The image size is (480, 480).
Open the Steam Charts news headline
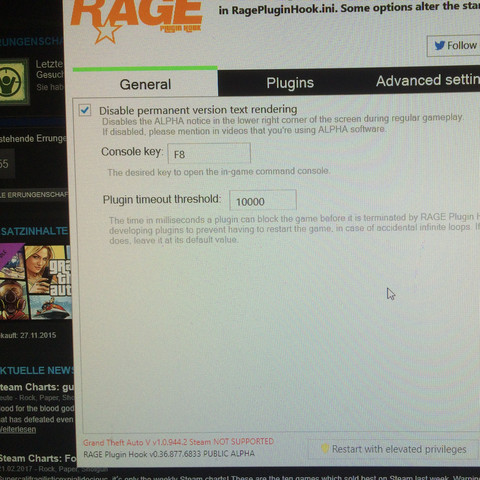(x=37, y=387)
